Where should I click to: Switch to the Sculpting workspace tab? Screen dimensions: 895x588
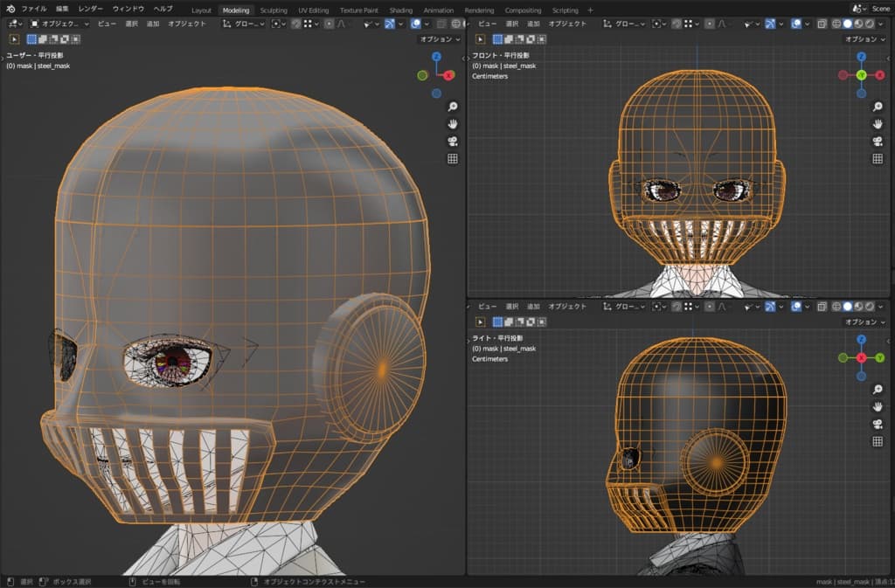[x=274, y=10]
